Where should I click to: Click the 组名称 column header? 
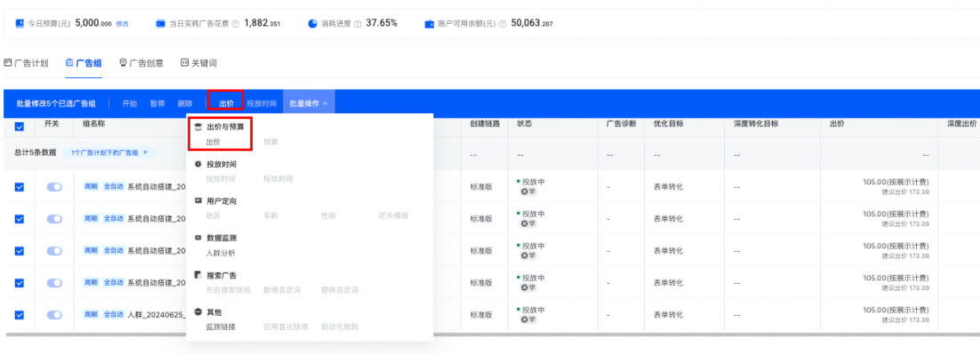[93, 124]
